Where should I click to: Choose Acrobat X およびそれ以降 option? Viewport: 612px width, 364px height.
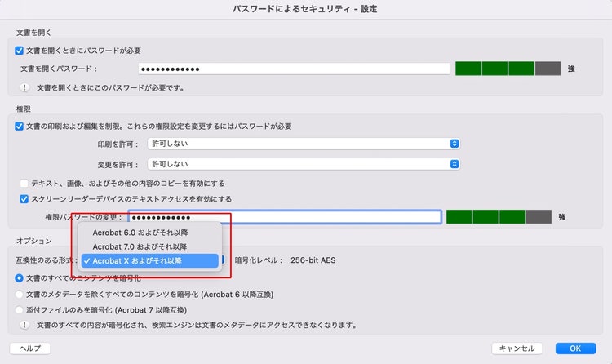(x=150, y=261)
